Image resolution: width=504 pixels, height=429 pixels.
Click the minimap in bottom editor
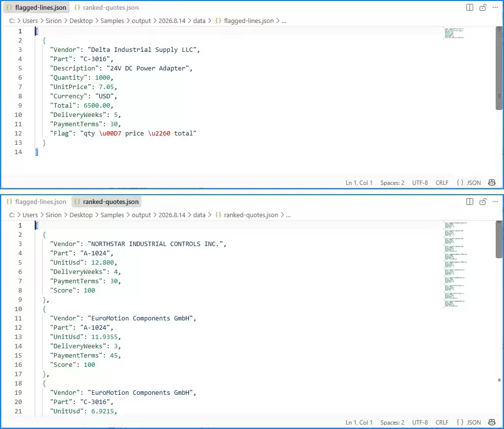pyautogui.click(x=456, y=265)
